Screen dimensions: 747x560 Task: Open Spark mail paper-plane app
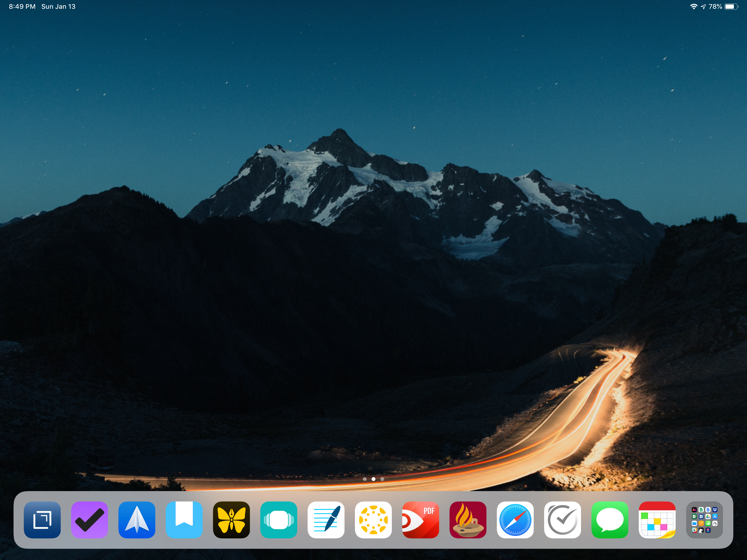(x=137, y=520)
